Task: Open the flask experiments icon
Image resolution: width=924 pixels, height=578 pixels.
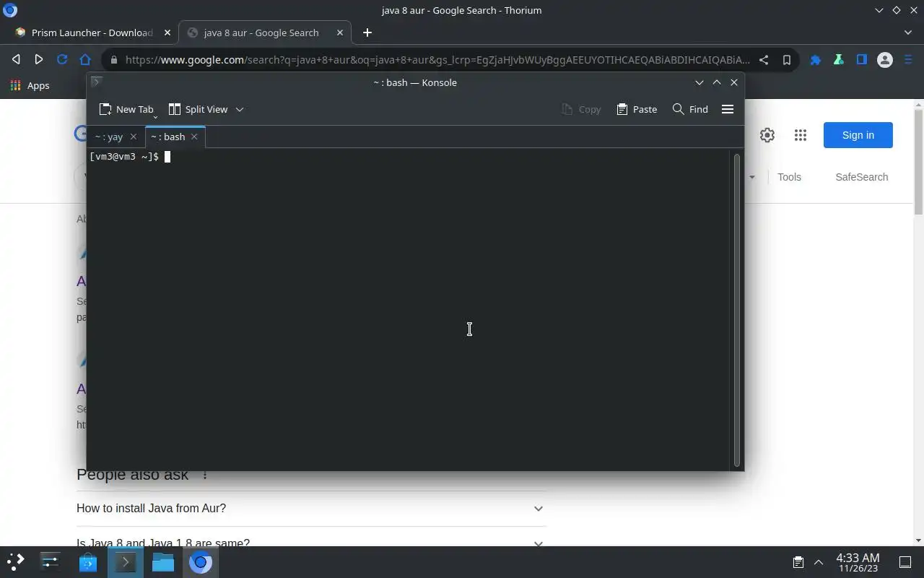Action: pyautogui.click(x=839, y=60)
